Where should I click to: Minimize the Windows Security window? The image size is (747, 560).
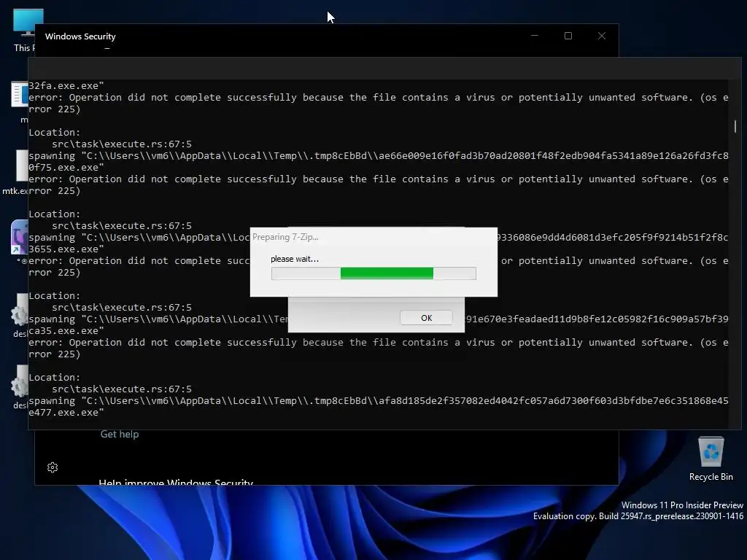tap(535, 36)
